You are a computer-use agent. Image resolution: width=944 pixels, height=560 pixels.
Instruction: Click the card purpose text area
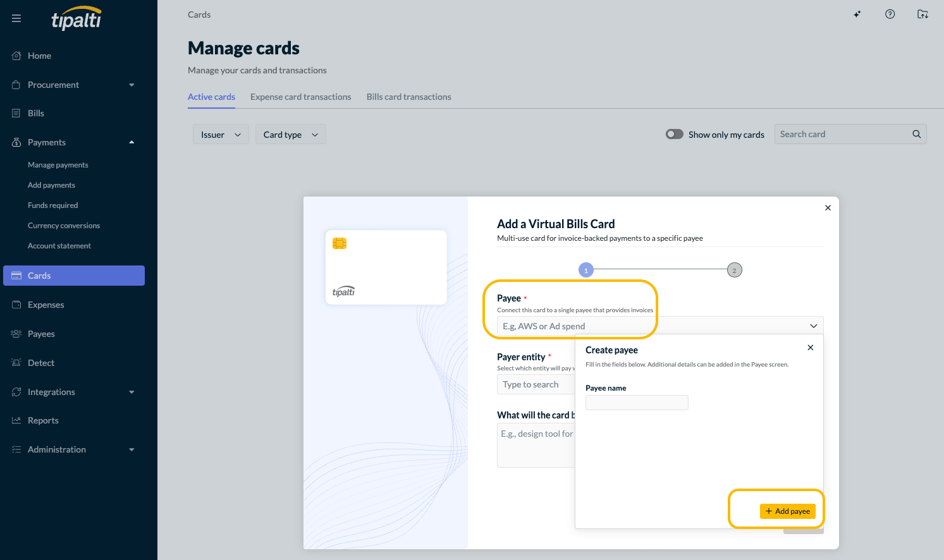click(536, 446)
